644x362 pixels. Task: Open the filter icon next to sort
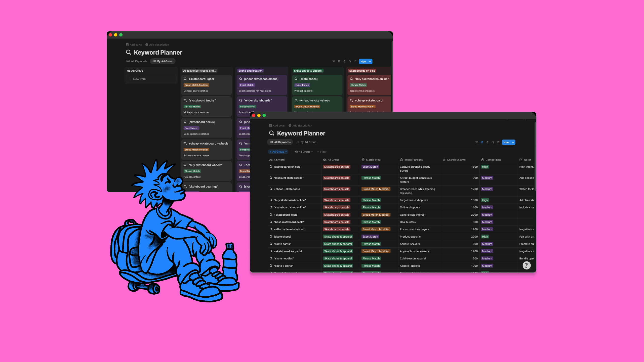tap(477, 142)
